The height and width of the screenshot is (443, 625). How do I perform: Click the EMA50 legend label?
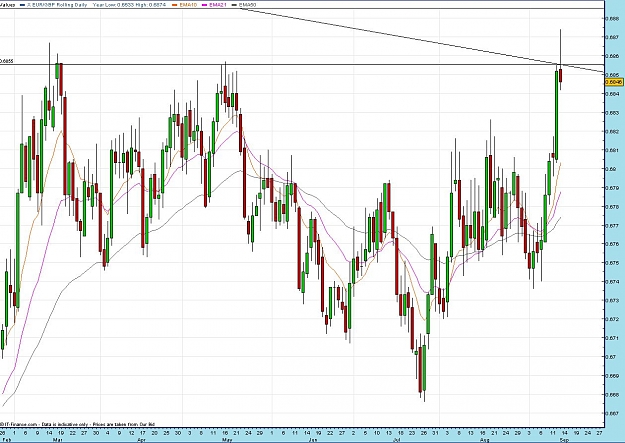[x=247, y=5]
